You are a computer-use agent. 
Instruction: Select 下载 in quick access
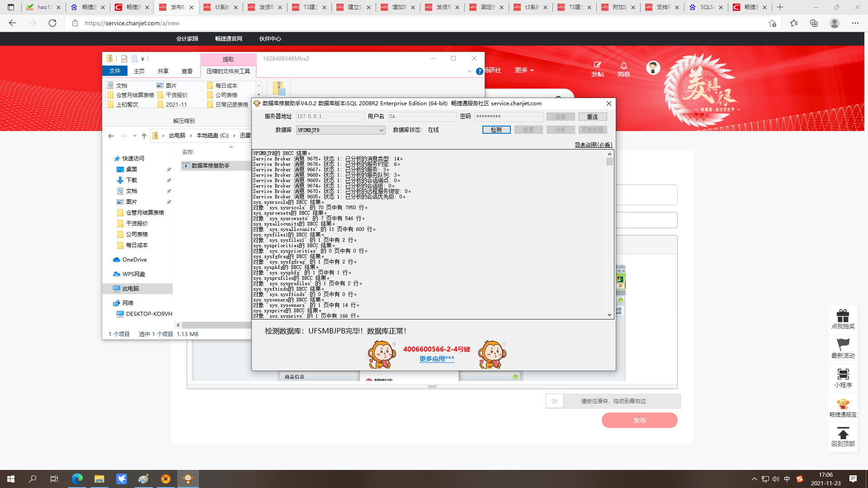tap(132, 180)
